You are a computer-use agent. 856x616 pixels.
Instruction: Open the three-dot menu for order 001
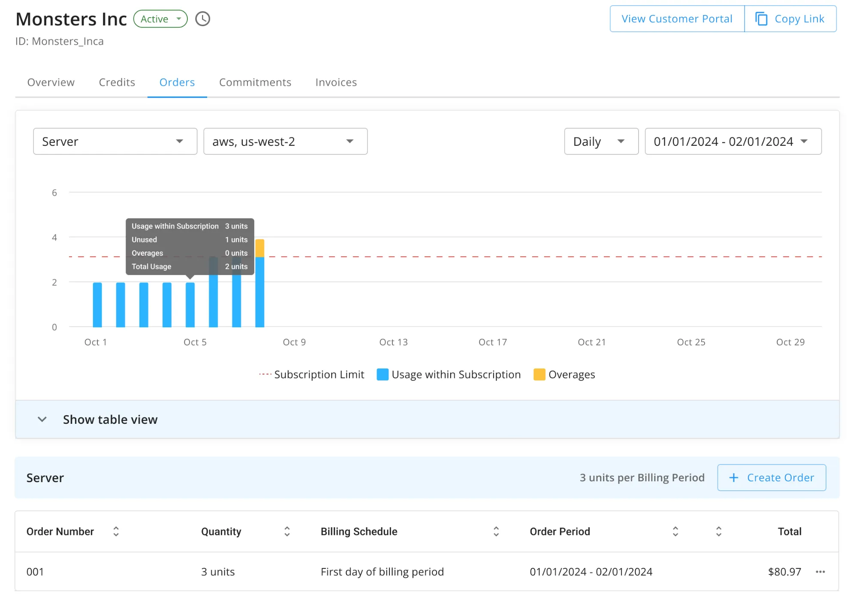[x=820, y=571]
